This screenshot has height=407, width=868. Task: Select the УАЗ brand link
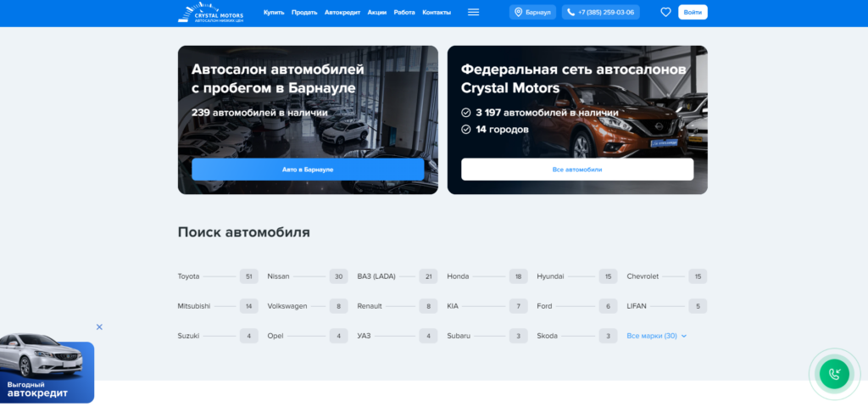(364, 336)
